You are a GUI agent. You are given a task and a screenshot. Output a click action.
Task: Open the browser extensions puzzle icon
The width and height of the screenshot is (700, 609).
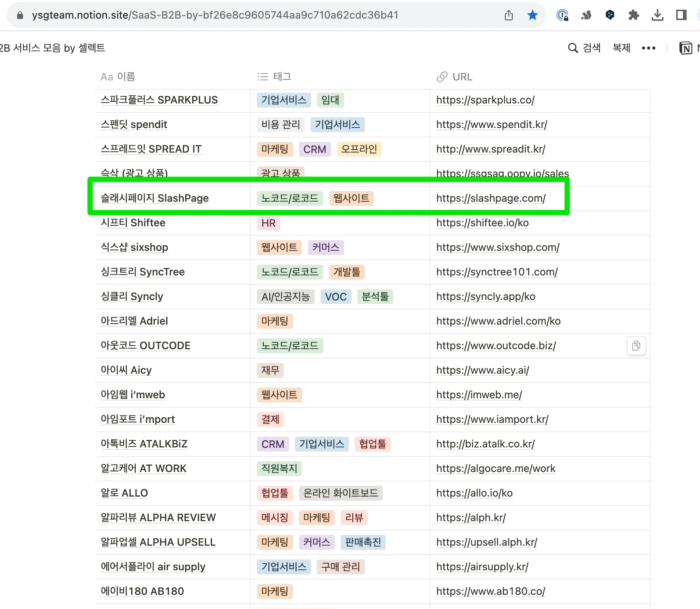coord(633,15)
